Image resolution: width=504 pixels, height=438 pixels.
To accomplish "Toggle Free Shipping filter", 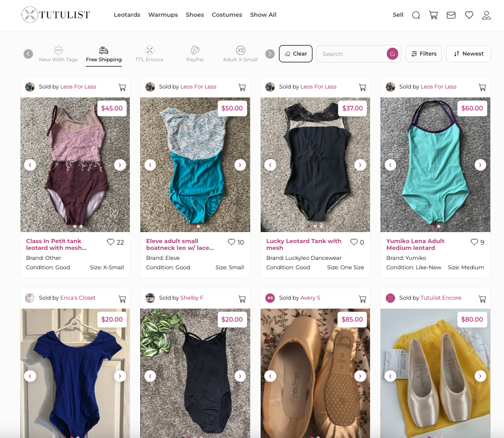I will coord(104,54).
